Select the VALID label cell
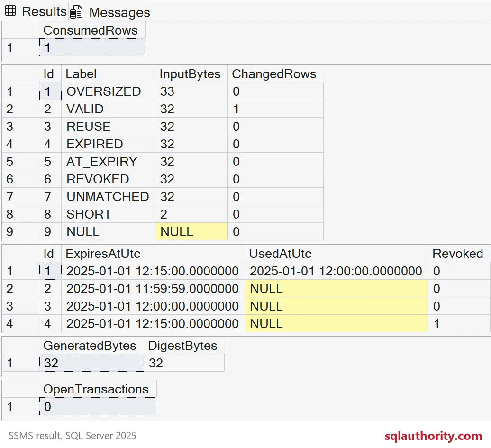 pos(108,109)
